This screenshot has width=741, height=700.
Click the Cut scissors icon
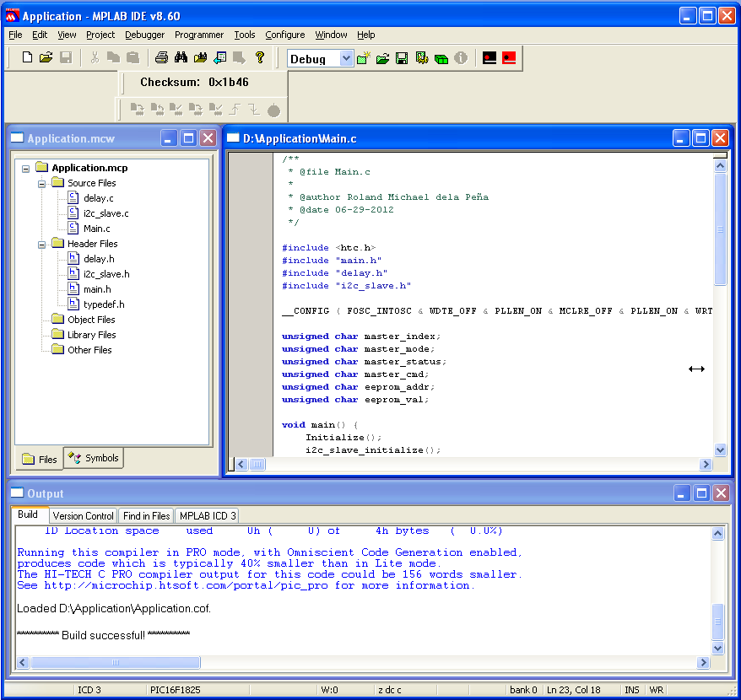coord(95,57)
